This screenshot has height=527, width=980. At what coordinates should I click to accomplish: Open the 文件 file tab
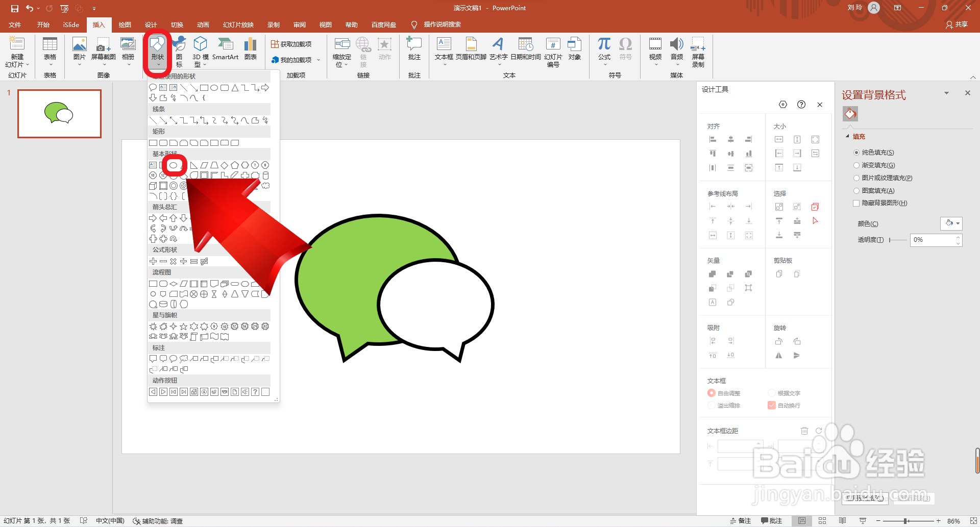pos(15,24)
